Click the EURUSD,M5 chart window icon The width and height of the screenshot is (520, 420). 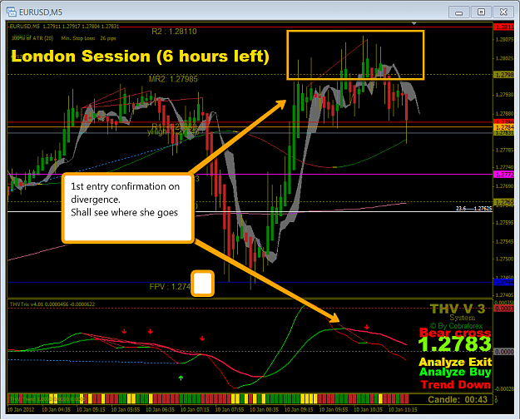coord(12,12)
